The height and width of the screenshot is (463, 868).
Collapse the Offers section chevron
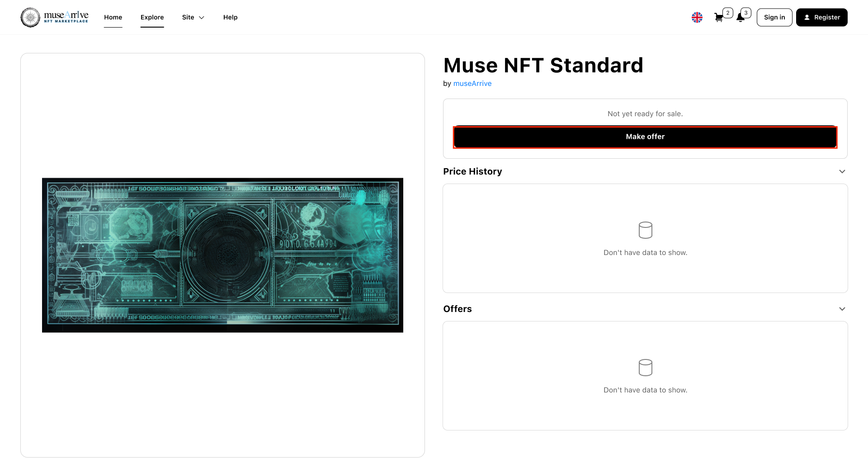point(842,309)
